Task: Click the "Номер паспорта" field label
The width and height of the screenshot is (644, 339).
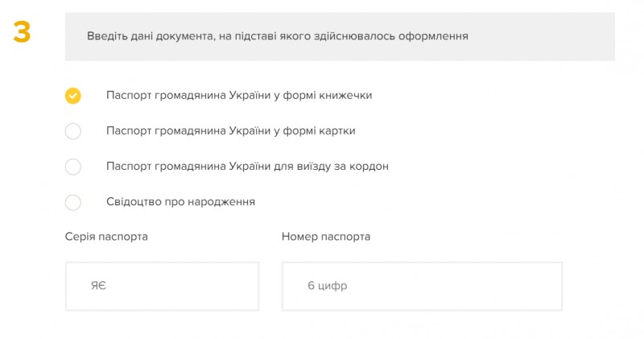Action: click(x=326, y=237)
